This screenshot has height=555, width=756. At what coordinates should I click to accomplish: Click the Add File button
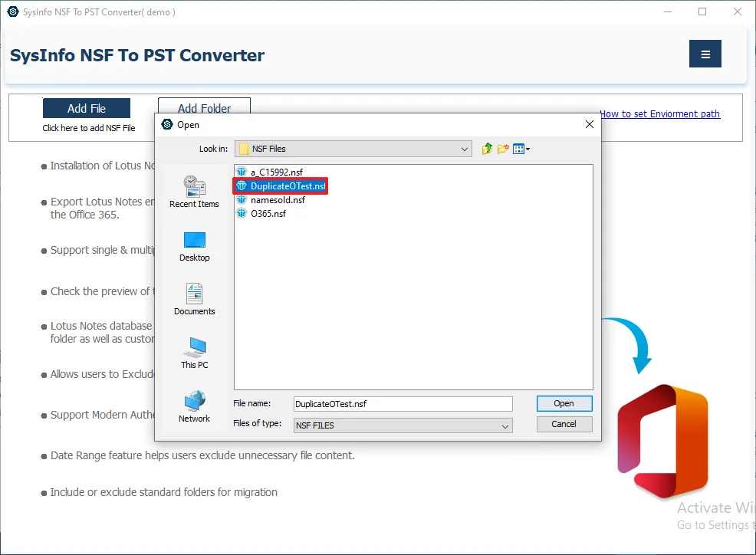(x=87, y=109)
